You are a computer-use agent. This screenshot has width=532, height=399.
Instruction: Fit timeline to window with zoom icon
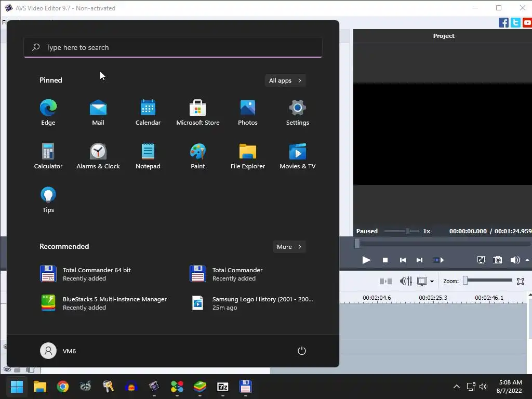tap(521, 281)
